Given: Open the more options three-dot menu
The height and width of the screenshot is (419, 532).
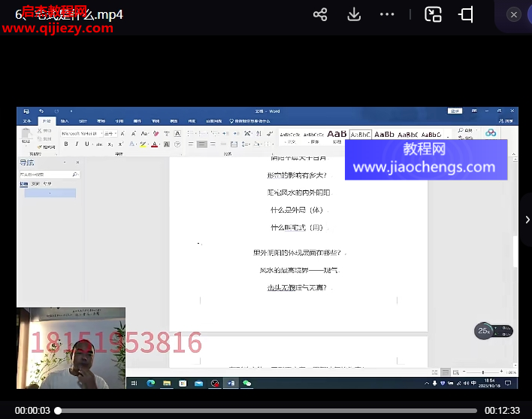Looking at the screenshot, I should click(387, 14).
